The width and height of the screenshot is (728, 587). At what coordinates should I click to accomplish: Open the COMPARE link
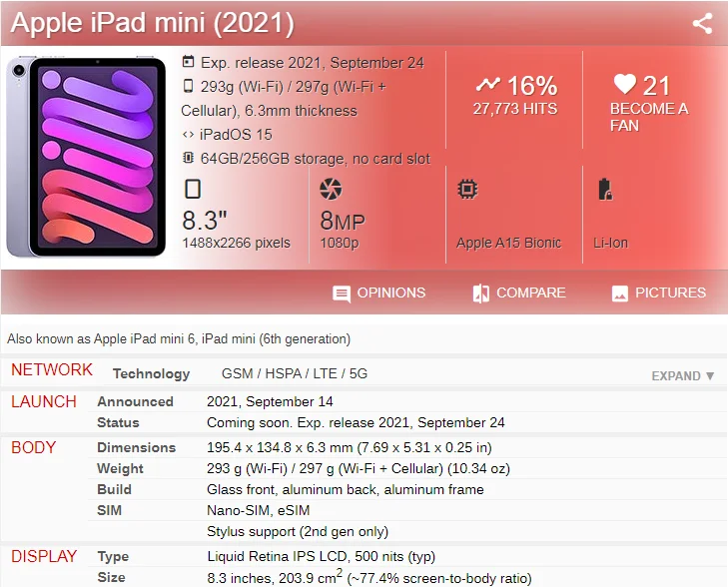pyautogui.click(x=530, y=293)
